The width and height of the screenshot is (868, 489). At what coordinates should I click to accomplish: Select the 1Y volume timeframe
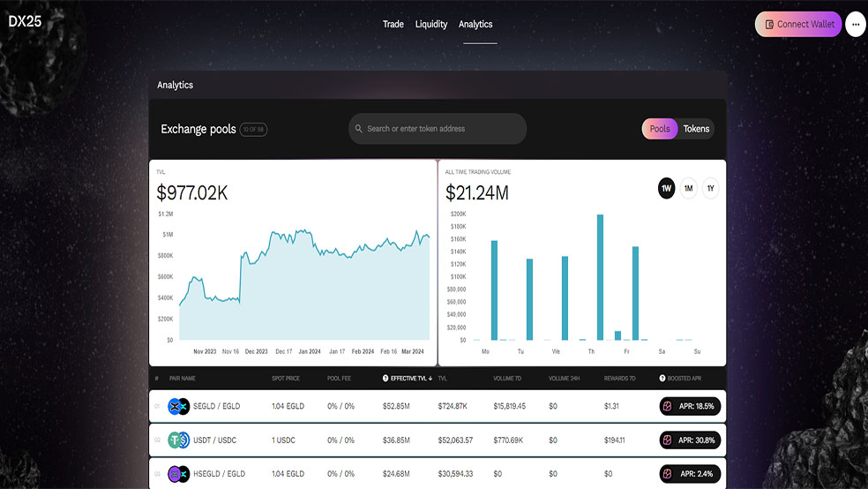click(710, 188)
